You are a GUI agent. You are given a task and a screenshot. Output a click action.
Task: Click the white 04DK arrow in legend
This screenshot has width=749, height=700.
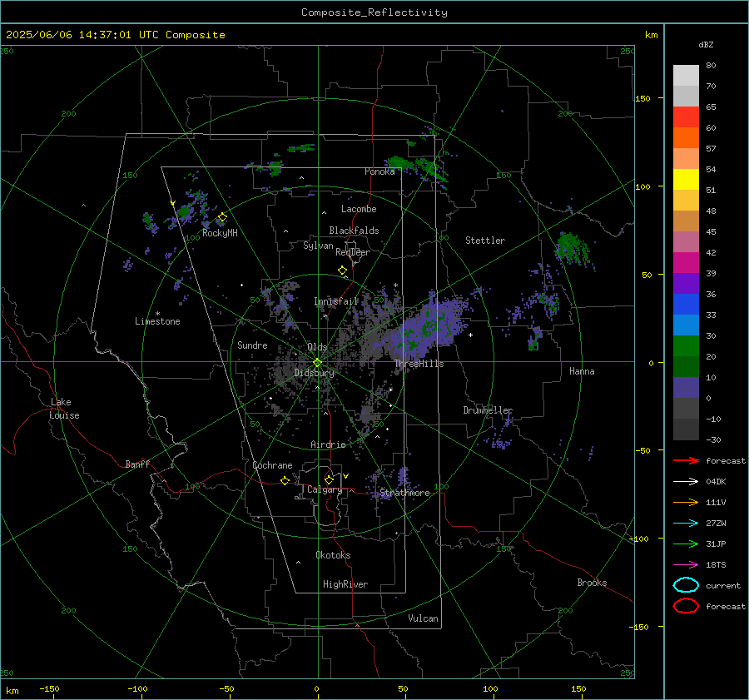point(686,482)
